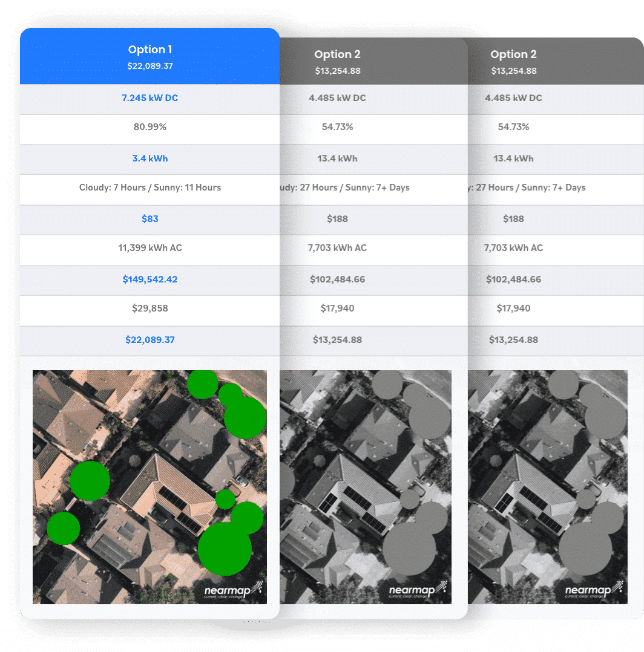Click Cloudy: 7 Hours / Sunny: 11 Hours
644x652 pixels.
(149, 187)
